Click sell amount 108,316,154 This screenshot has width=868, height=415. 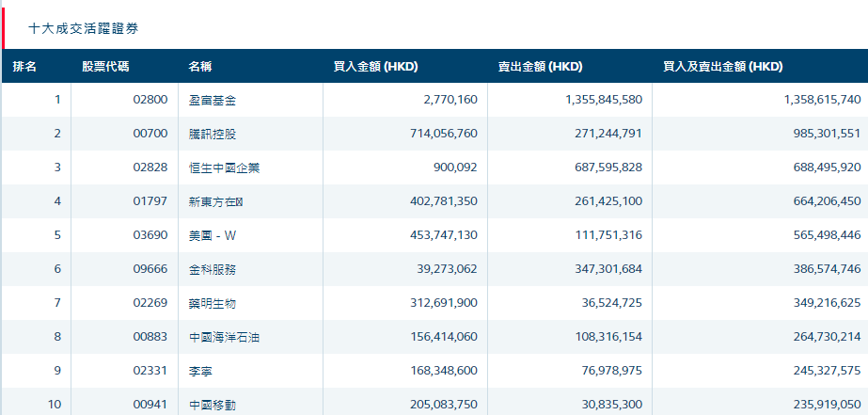(x=609, y=336)
